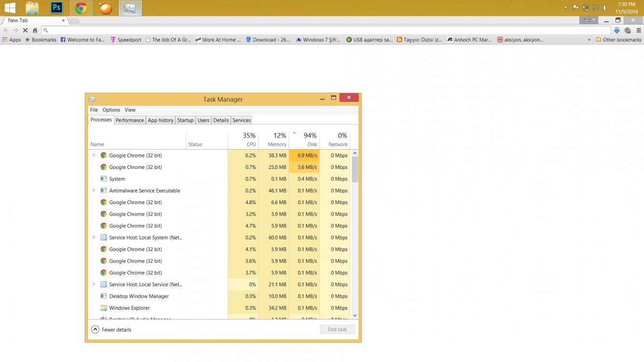Open Task Manager File menu
The height and width of the screenshot is (362, 644).
click(x=94, y=110)
